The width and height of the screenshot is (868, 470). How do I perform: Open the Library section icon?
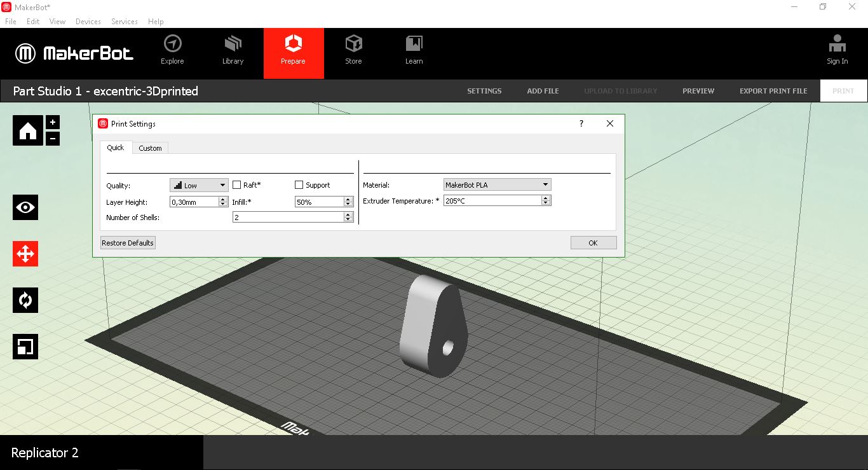point(233,43)
